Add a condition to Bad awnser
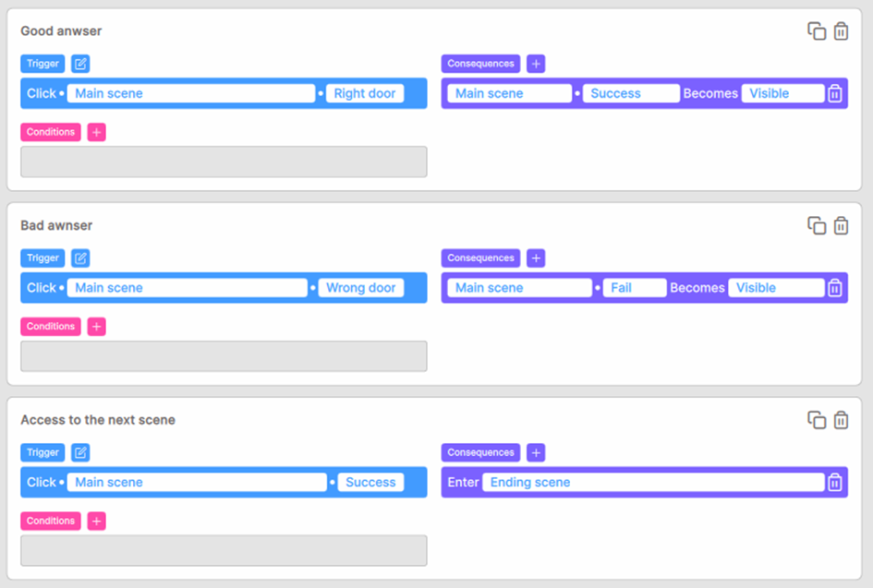Viewport: 873px width, 588px height. (97, 327)
